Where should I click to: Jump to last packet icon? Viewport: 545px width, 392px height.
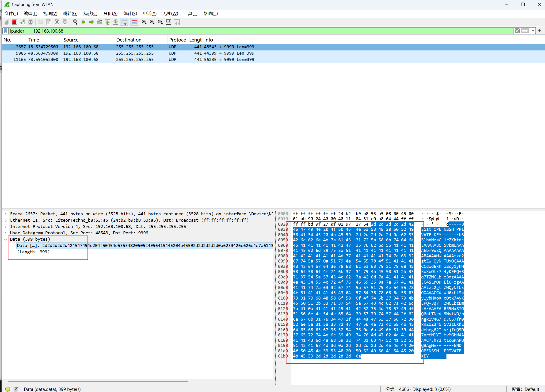[116, 22]
